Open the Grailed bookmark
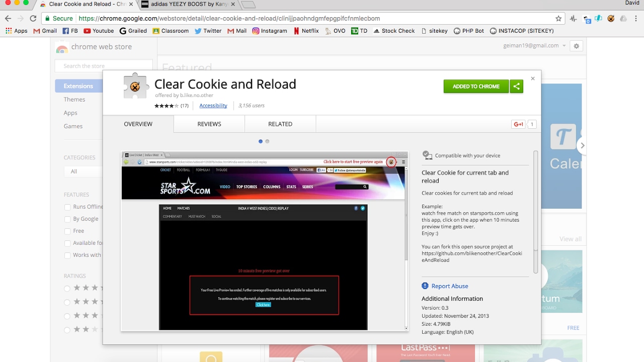This screenshot has width=644, height=362. click(x=133, y=31)
